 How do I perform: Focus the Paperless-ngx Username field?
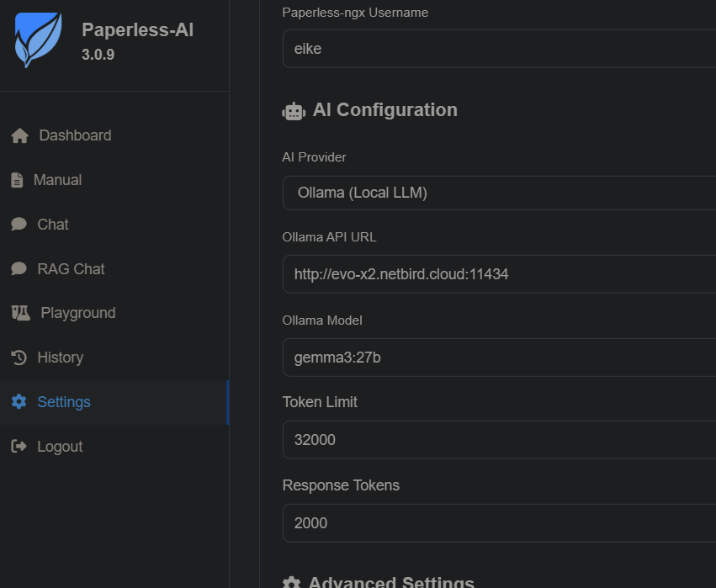click(x=498, y=49)
